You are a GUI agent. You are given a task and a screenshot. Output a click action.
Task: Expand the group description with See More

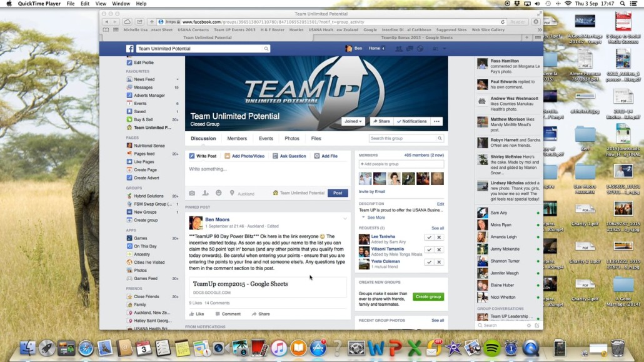coord(376,218)
